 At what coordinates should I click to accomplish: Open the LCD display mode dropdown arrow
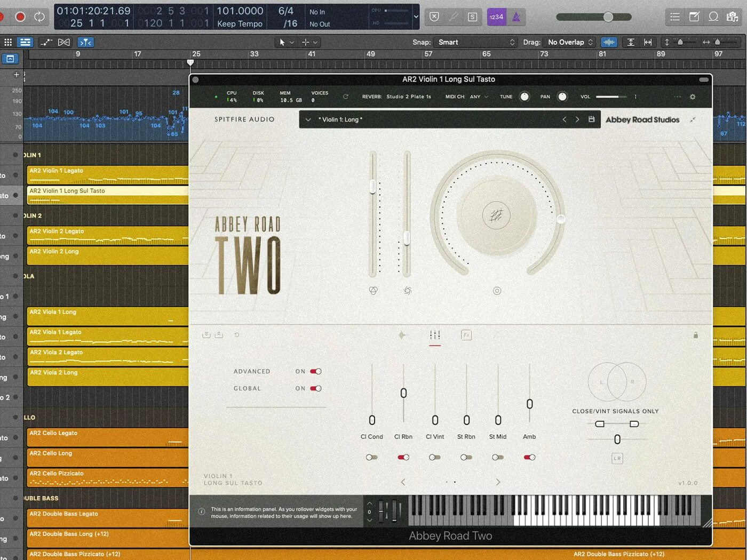click(x=416, y=17)
